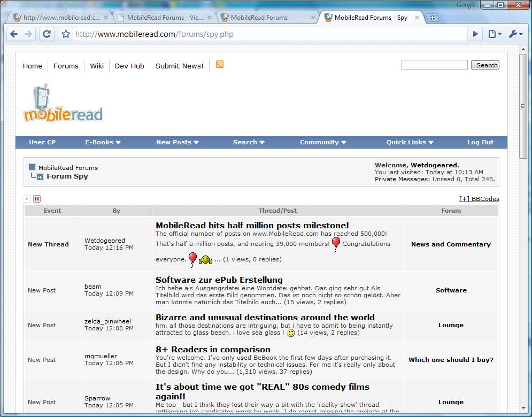
Task: Click user Sparrow in the By column
Action: click(97, 398)
